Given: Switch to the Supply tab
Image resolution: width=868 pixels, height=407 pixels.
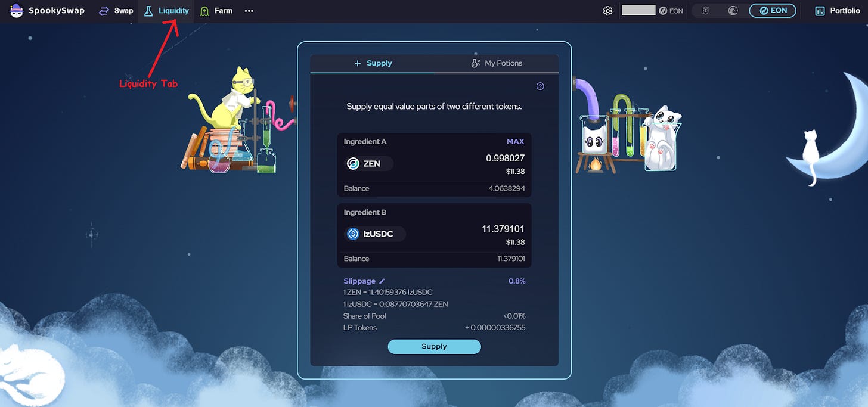Looking at the screenshot, I should (x=373, y=63).
